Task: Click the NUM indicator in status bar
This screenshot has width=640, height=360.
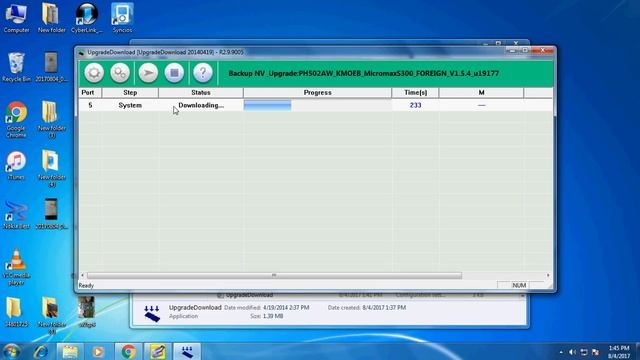Action: pos(519,285)
